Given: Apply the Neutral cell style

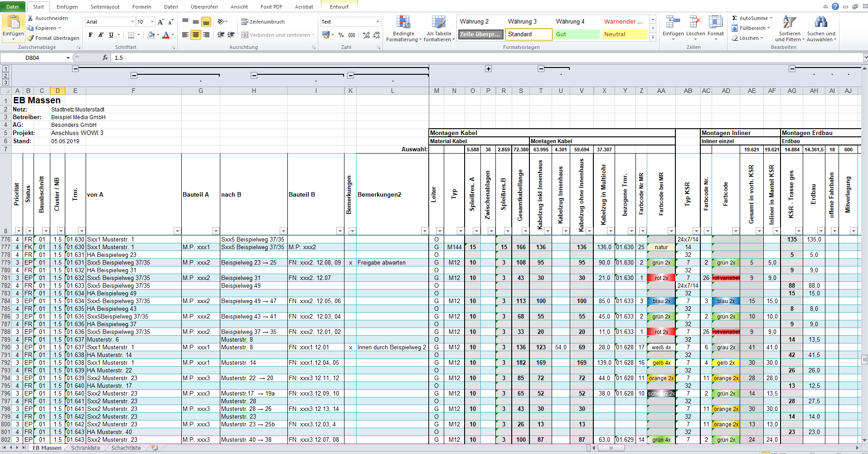Looking at the screenshot, I should 625,34.
